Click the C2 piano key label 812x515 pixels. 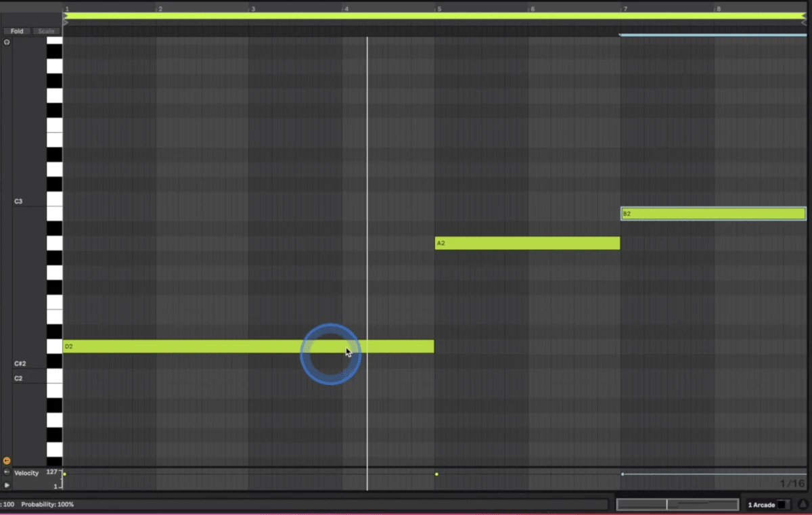[18, 378]
